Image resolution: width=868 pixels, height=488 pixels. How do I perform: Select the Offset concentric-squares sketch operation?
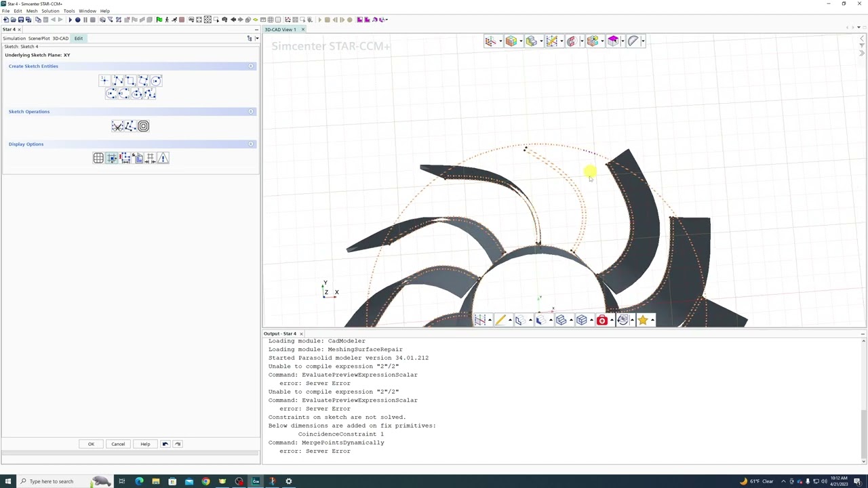[143, 126]
